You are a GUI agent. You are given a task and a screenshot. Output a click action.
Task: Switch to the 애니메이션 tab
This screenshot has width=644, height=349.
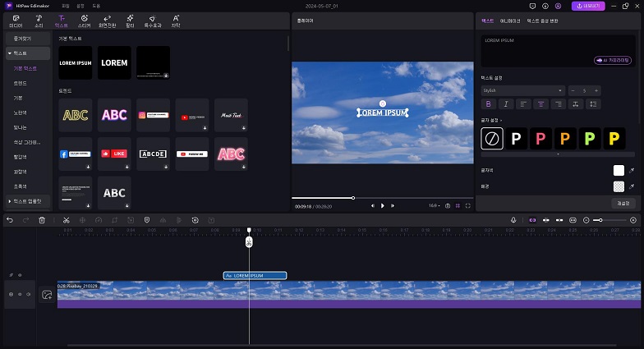[x=510, y=19]
